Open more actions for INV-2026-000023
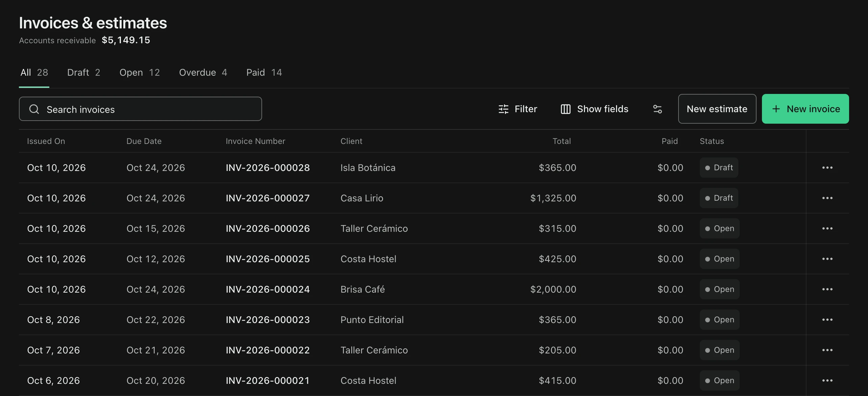This screenshot has width=868, height=396. [827, 320]
